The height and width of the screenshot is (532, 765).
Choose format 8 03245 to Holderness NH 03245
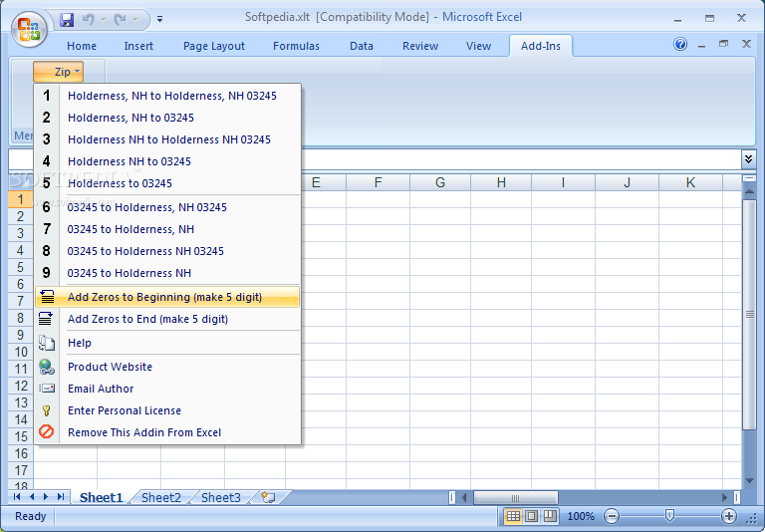click(167, 251)
